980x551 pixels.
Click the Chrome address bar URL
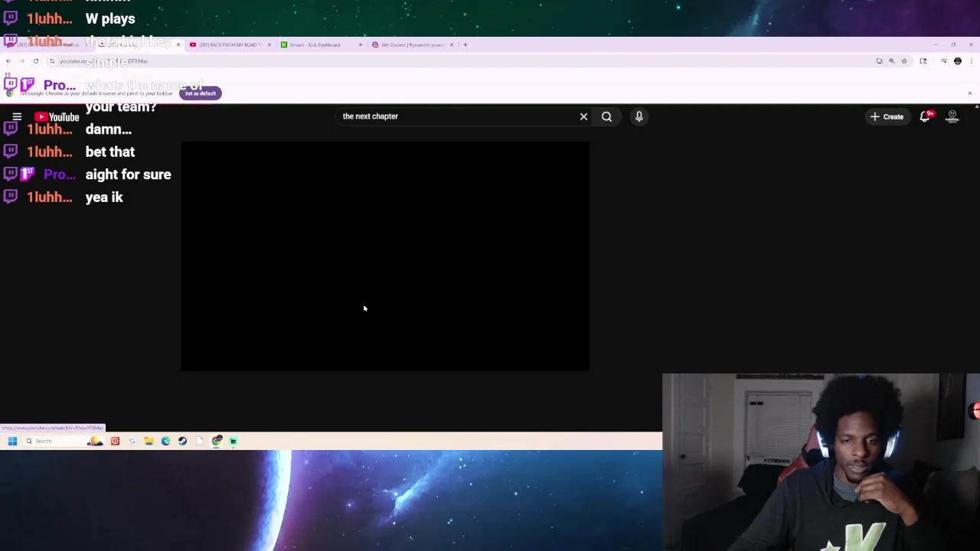[x=103, y=60]
